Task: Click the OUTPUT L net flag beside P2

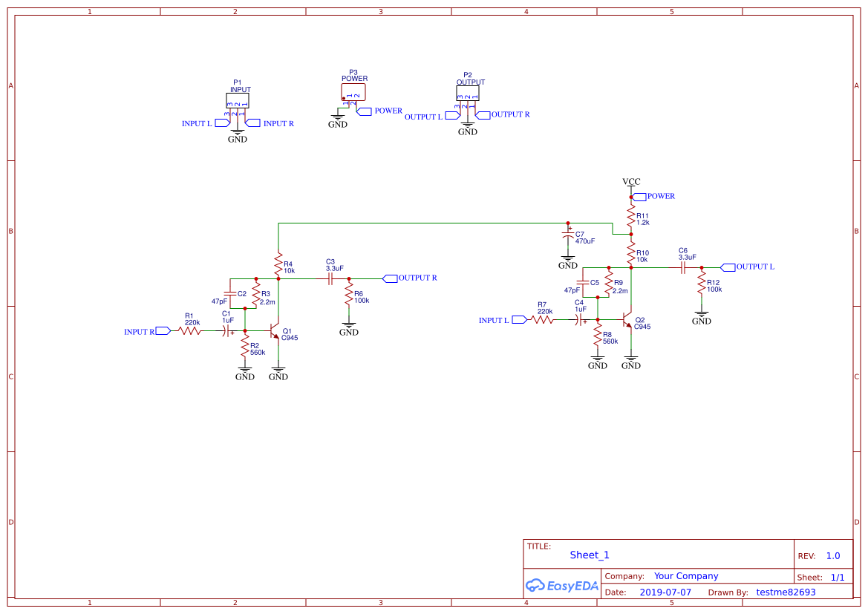Action: pos(453,115)
